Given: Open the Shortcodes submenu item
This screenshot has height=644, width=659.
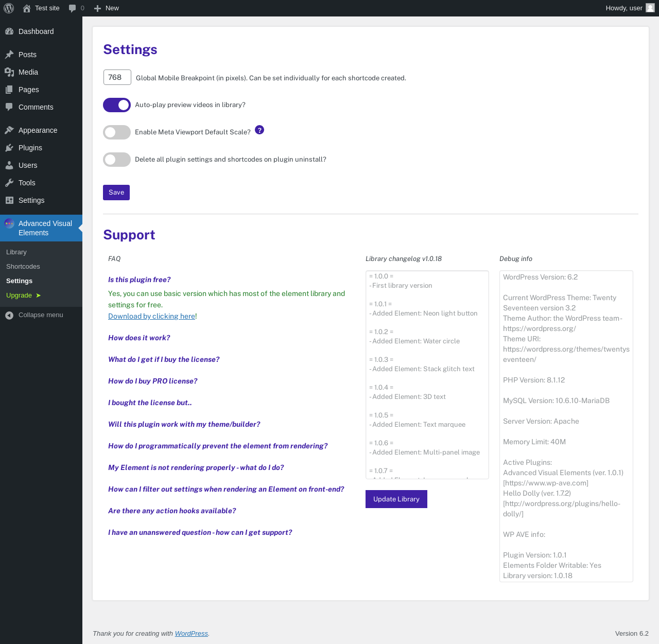Looking at the screenshot, I should click(23, 267).
